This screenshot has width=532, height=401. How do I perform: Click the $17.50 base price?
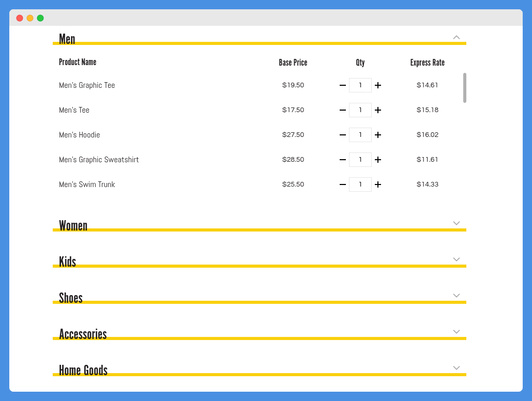(x=293, y=110)
